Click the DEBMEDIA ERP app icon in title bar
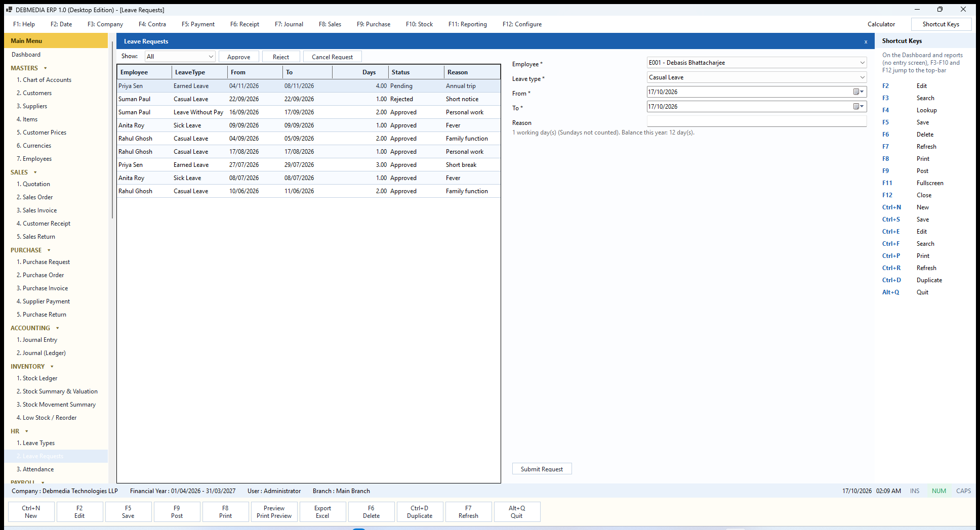980x530 pixels. [9, 10]
